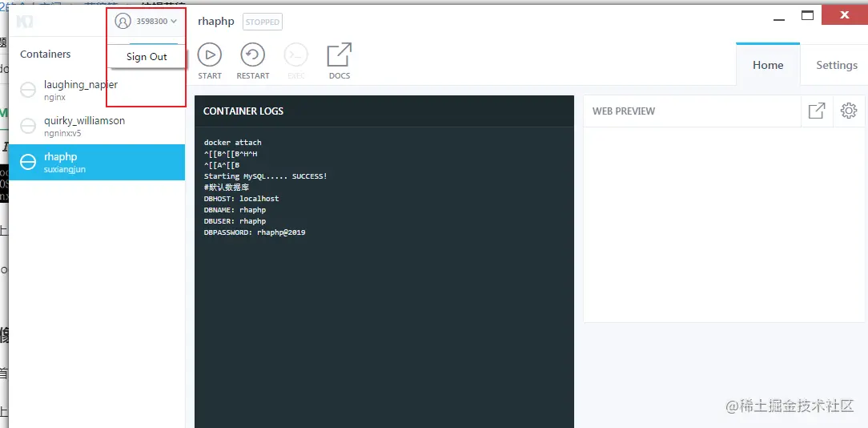Click the empty web preview pane
Screen dimensions: 868x428
pos(724,224)
